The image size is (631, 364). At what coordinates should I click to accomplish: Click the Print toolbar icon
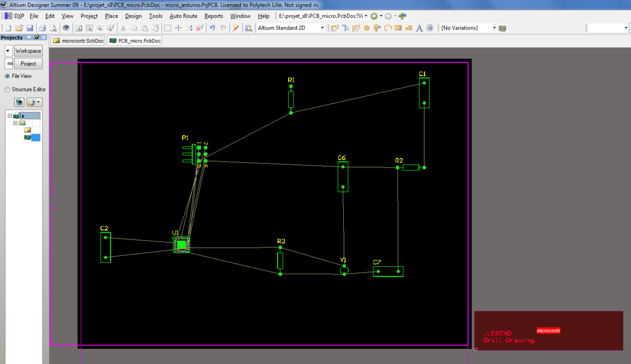(x=42, y=28)
